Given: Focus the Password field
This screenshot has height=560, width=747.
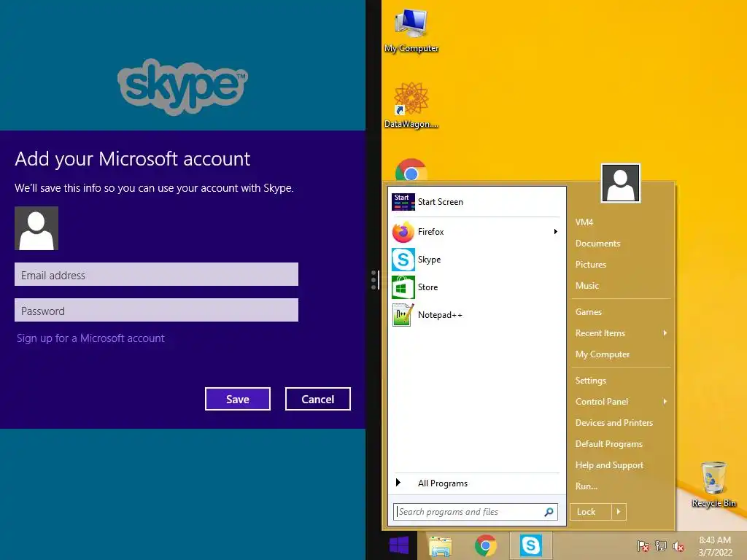Looking at the screenshot, I should [156, 310].
